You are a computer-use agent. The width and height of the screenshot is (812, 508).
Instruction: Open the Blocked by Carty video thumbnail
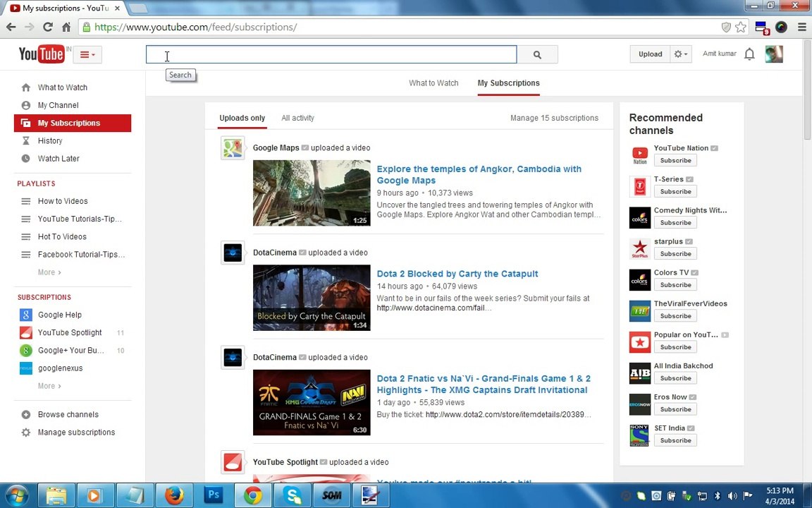pos(312,298)
